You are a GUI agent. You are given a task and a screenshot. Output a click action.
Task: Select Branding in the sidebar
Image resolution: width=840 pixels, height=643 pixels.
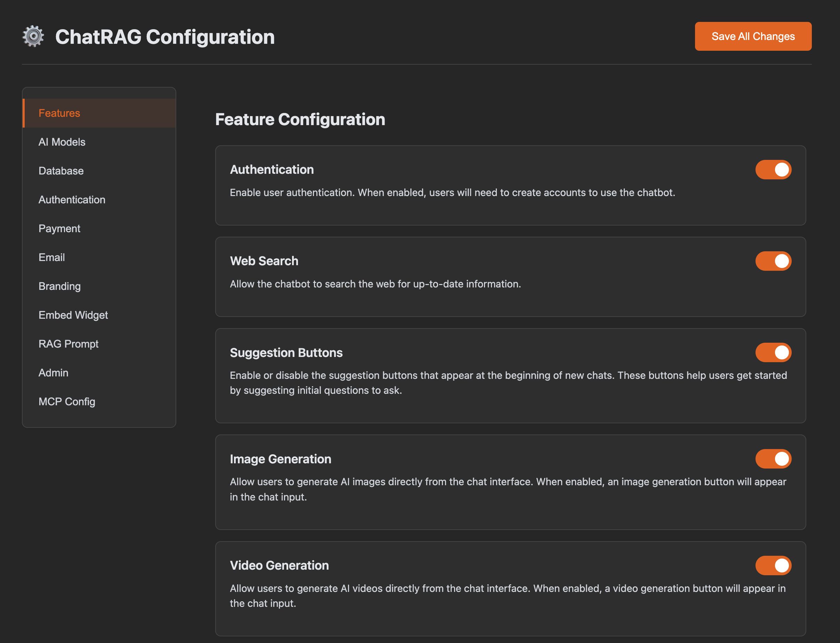(99, 286)
